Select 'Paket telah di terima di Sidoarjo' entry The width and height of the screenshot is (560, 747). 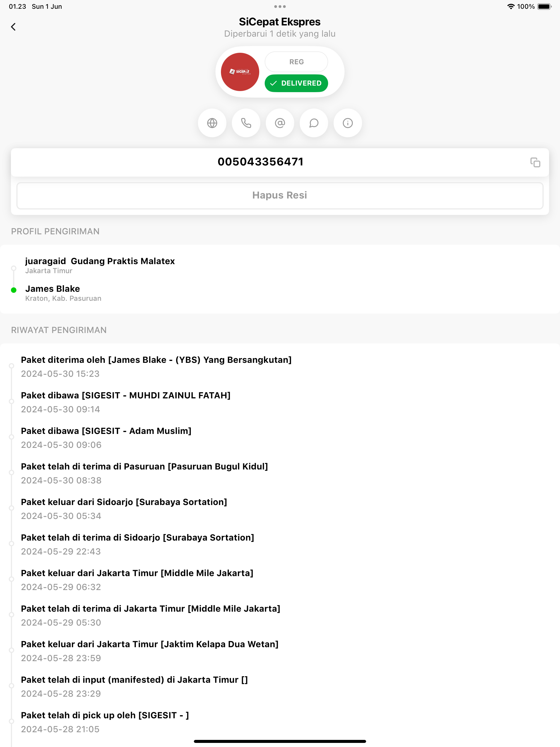pos(138,538)
